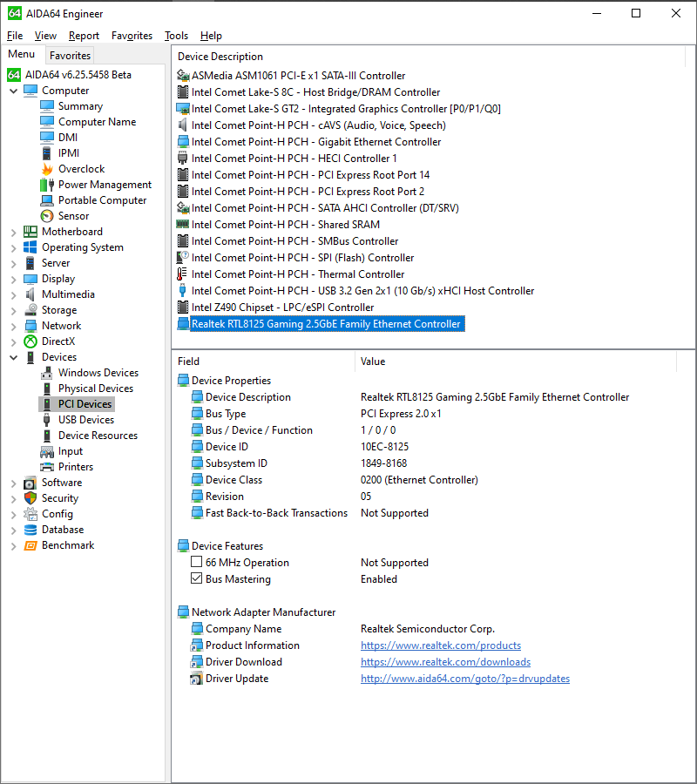This screenshot has width=697, height=784.
Task: Open the Help menu
Action: (x=211, y=36)
